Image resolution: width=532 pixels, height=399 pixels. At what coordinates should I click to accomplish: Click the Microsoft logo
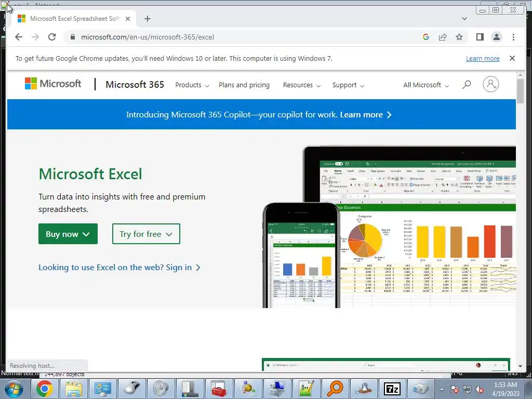(x=53, y=84)
